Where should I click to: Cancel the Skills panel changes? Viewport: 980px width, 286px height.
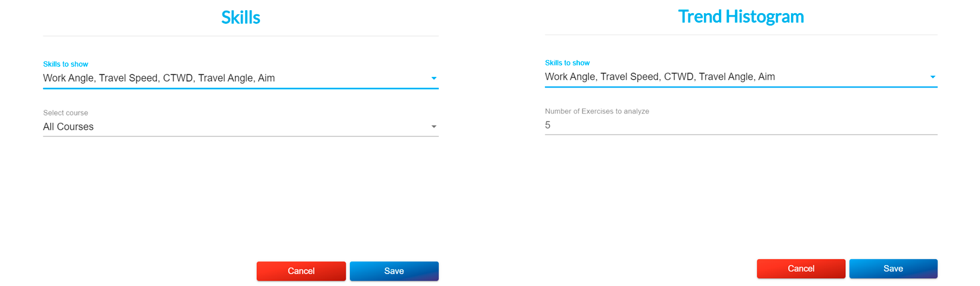301,271
